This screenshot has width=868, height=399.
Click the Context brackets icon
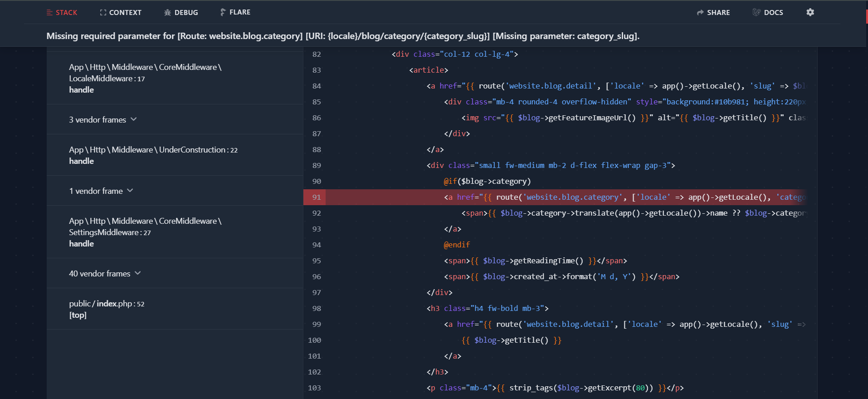pos(103,13)
